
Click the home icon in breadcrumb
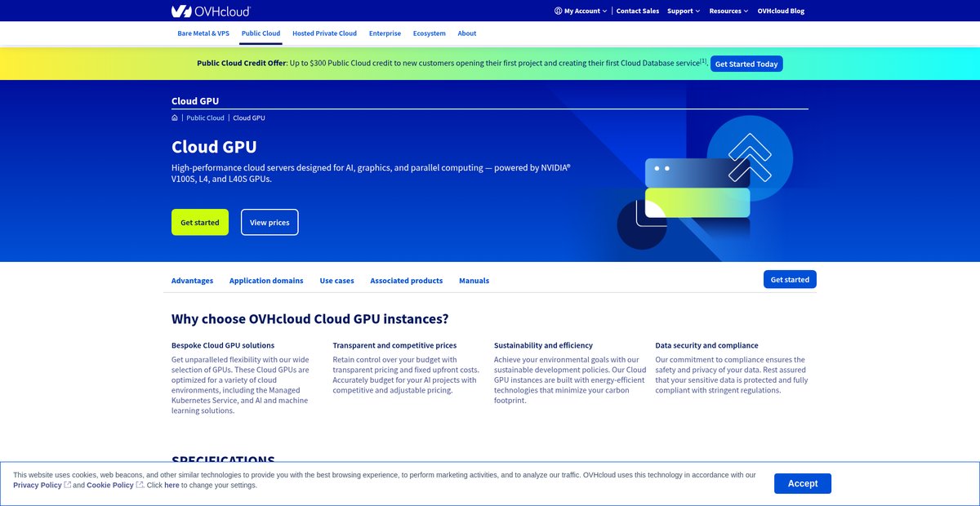[175, 118]
